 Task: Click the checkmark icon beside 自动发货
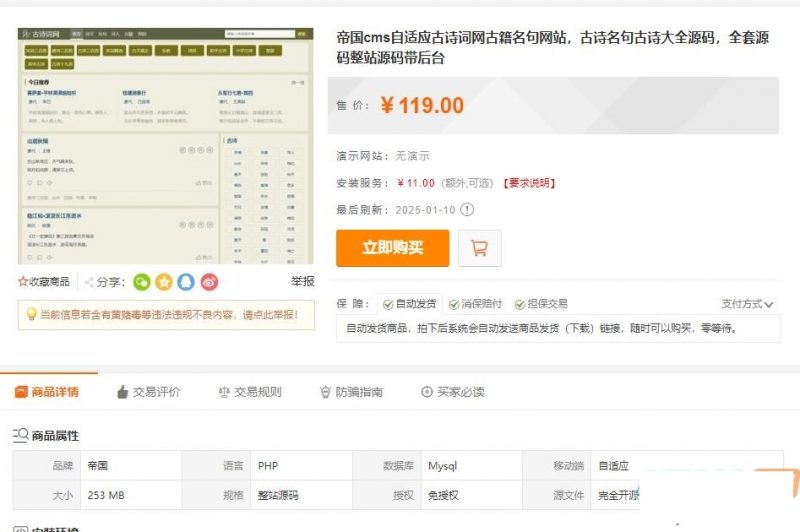point(388,305)
